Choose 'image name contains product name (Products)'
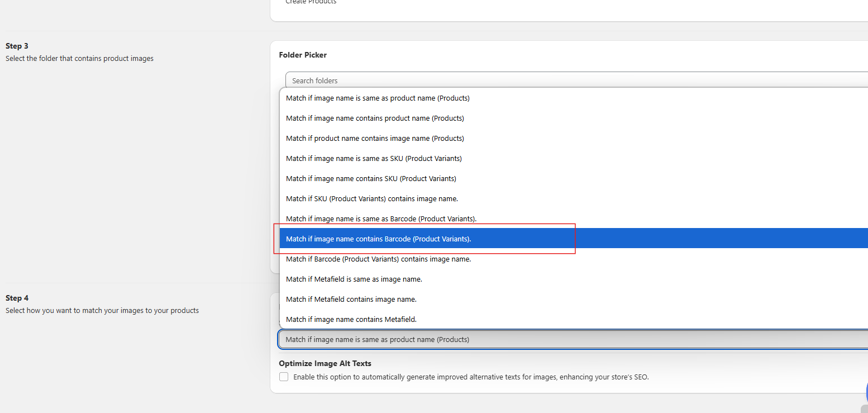This screenshot has height=413, width=868. tap(375, 118)
